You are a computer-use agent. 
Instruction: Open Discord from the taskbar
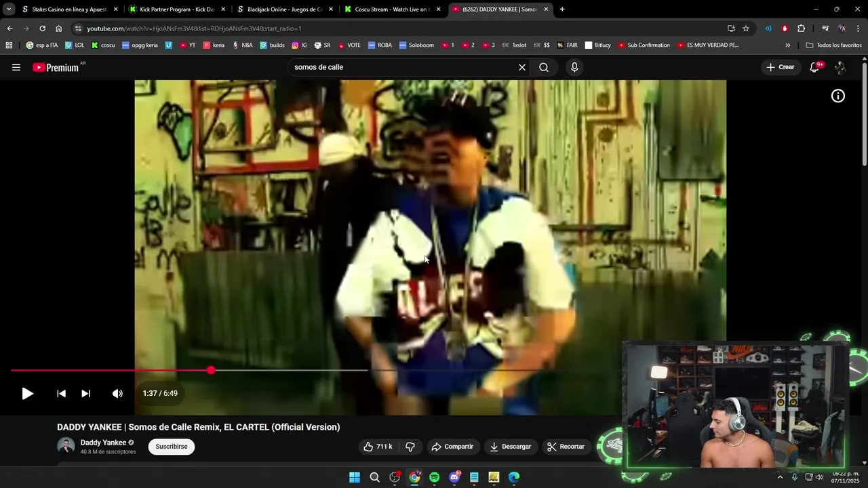pos(454,477)
